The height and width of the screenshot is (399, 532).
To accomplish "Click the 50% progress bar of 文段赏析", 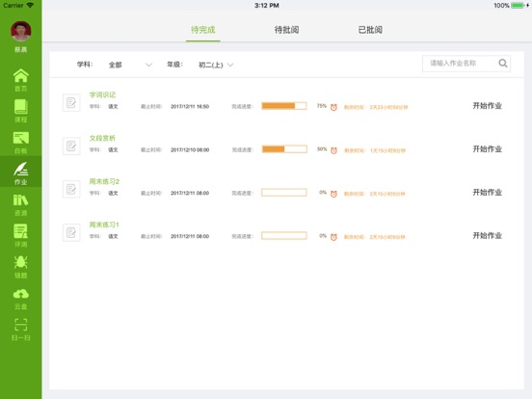I will coord(284,149).
